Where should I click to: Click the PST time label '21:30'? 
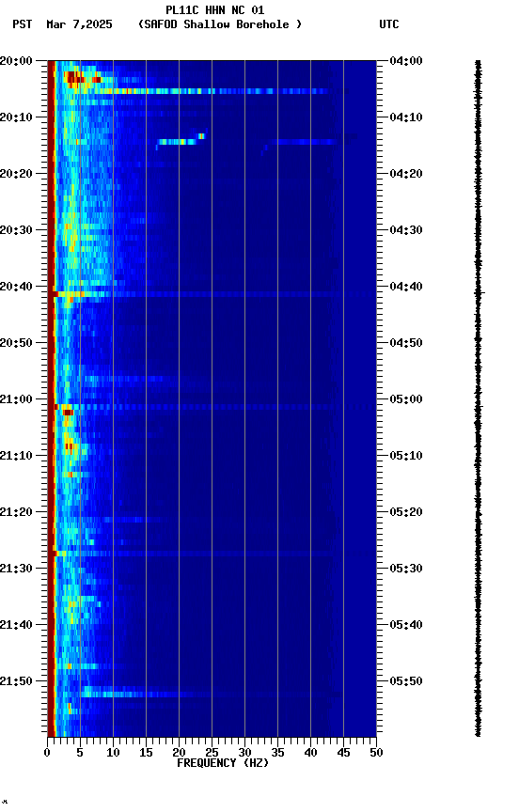[16, 569]
